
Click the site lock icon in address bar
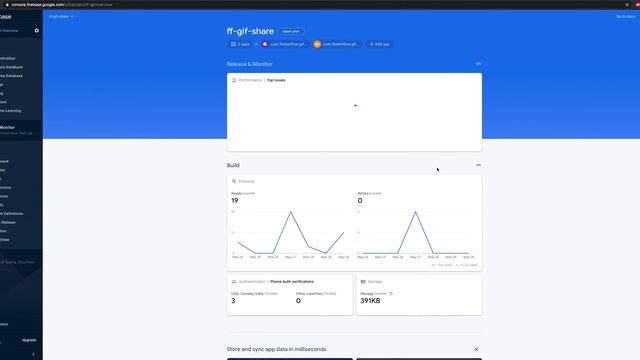coord(7,4)
